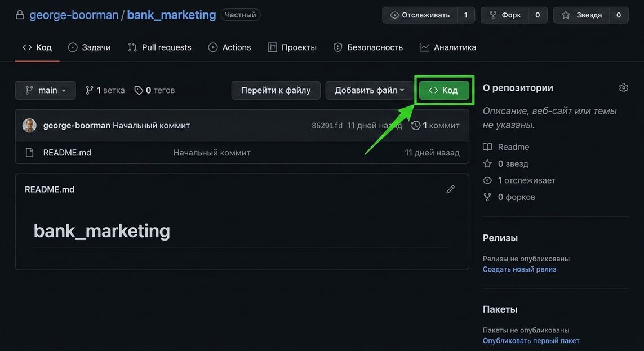Image resolution: width=644 pixels, height=351 pixels.
Task: Open the star count next to Звезда
Action: click(619, 15)
